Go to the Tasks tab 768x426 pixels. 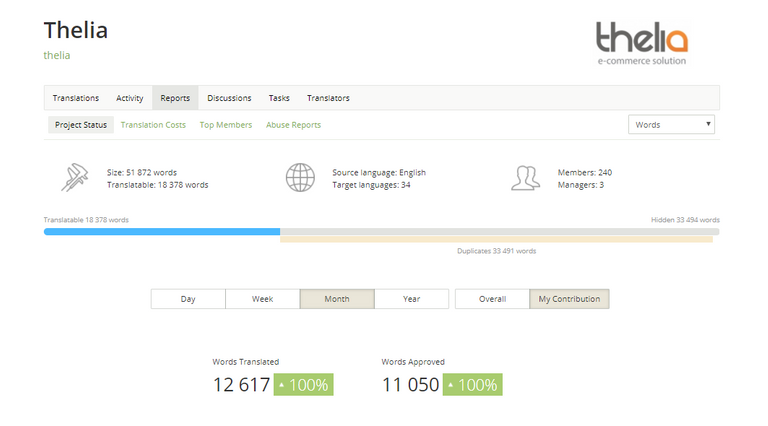pos(279,98)
